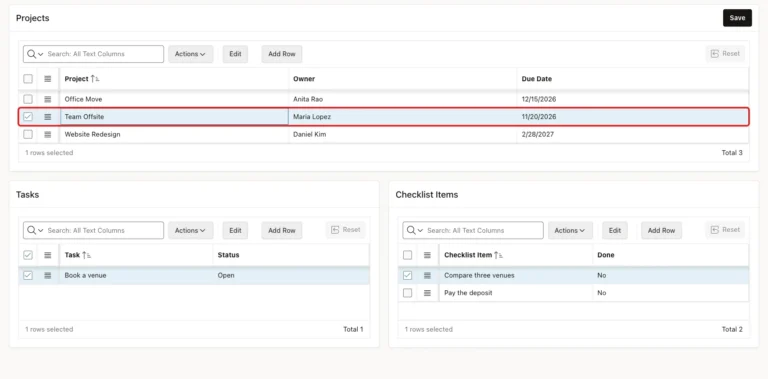Click Reset in Checklist Items toolbar

click(x=725, y=230)
